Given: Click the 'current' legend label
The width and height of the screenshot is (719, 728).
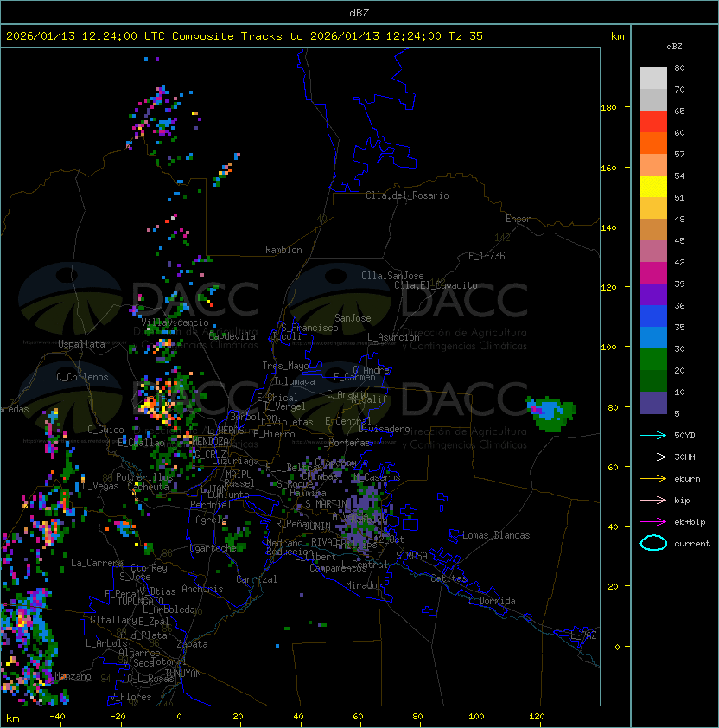Looking at the screenshot, I should pyautogui.click(x=692, y=544).
